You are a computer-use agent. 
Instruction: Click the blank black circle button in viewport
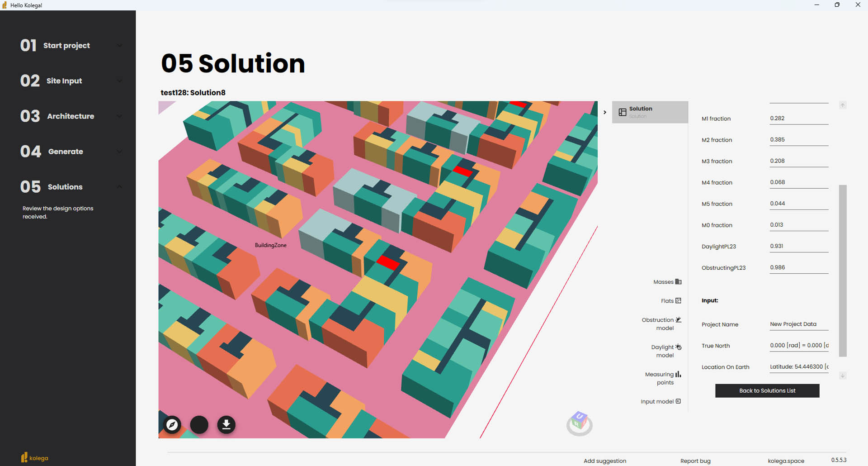[x=199, y=425]
